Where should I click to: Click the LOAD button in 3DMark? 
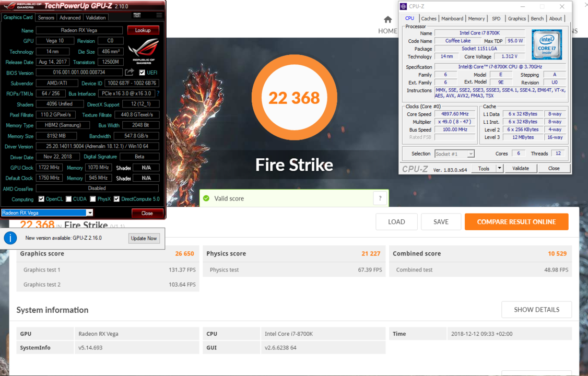pos(396,221)
